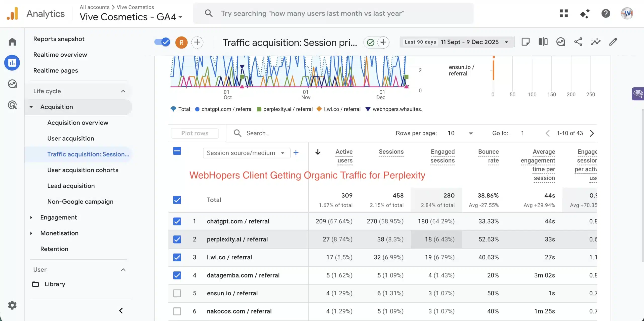Click the Plot rows button above the table

(x=195, y=133)
